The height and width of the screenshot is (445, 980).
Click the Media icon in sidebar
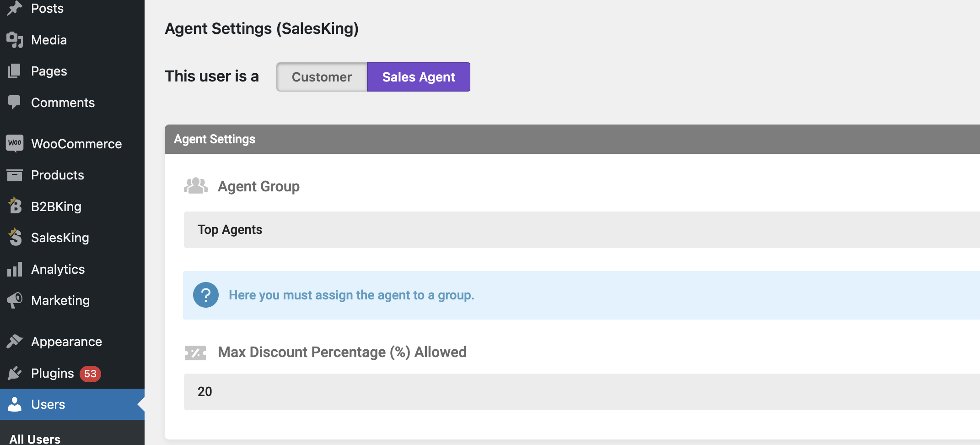point(15,40)
